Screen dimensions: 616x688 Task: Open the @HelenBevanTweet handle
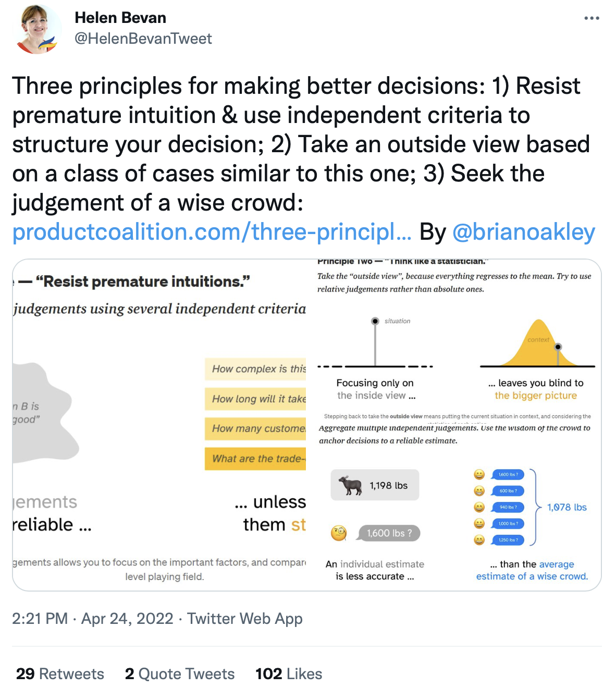click(143, 39)
